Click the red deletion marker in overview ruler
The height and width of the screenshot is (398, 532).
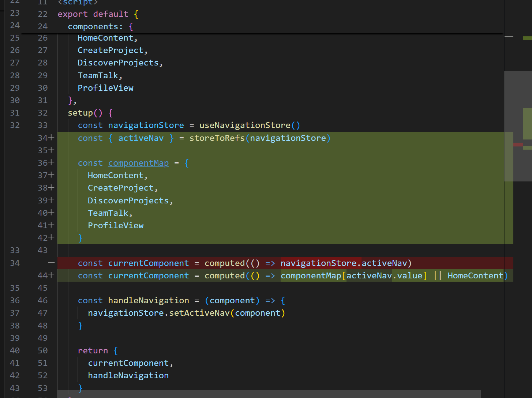click(x=518, y=144)
